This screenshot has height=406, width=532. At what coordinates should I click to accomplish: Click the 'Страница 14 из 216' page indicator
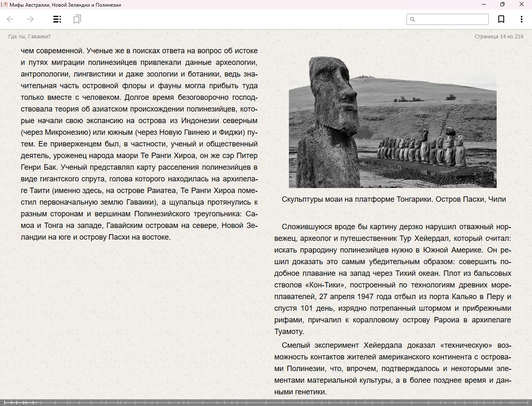tap(499, 37)
